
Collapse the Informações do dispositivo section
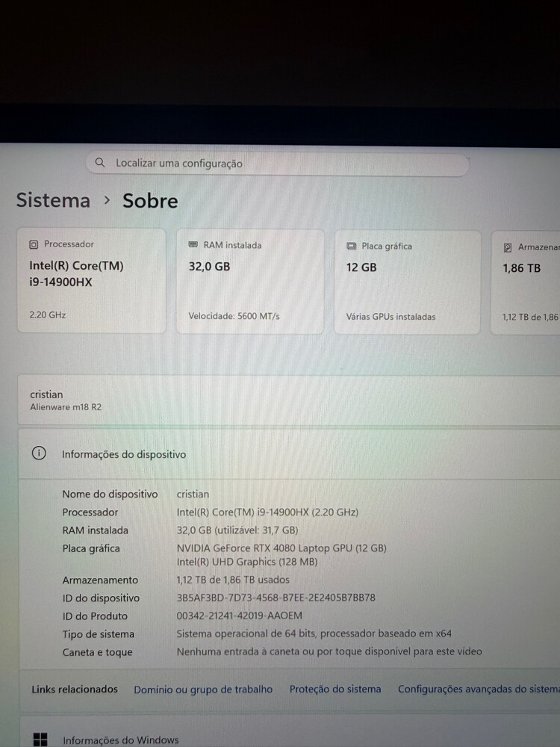[289, 454]
